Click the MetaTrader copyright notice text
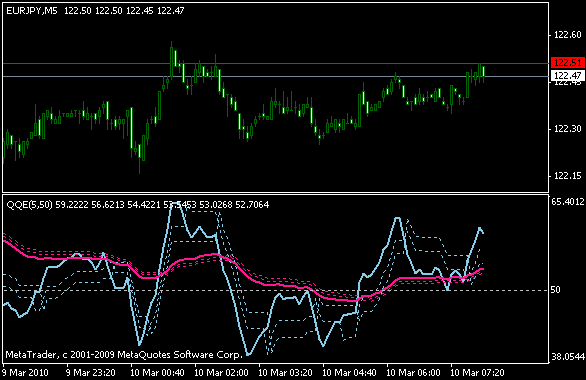Viewport: 586px width, 380px height. click(x=124, y=355)
